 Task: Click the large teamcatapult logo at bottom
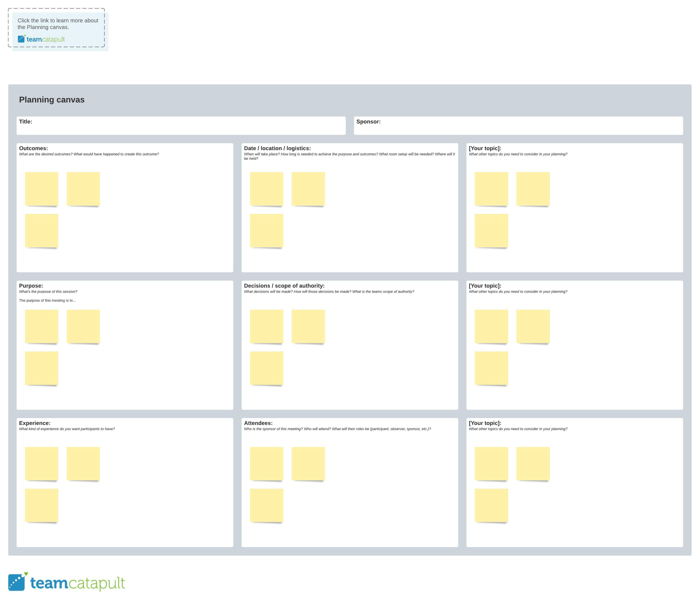coord(66,582)
